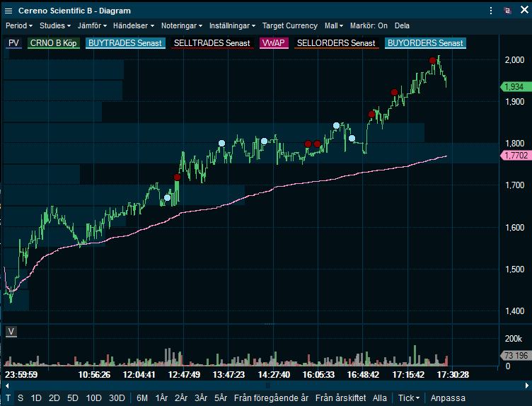
Task: Toggle the CRNO B Köp series label
Action: tap(54, 43)
